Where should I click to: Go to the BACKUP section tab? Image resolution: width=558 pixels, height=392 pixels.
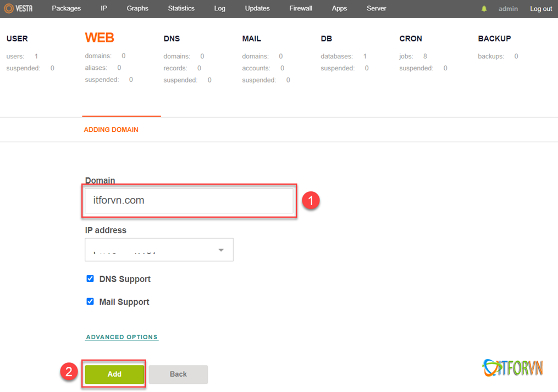(x=494, y=39)
